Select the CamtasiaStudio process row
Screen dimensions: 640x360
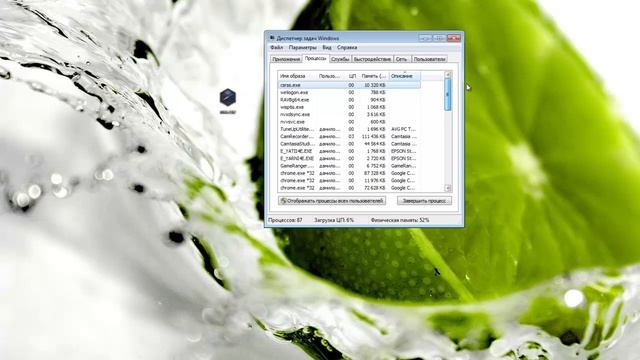349,144
